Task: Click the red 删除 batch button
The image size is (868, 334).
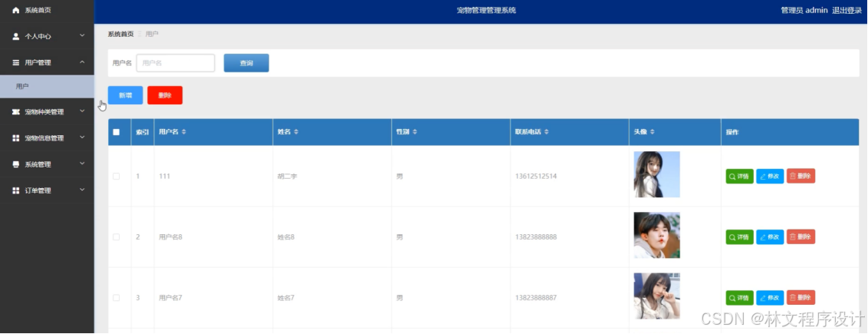Action: (165, 95)
